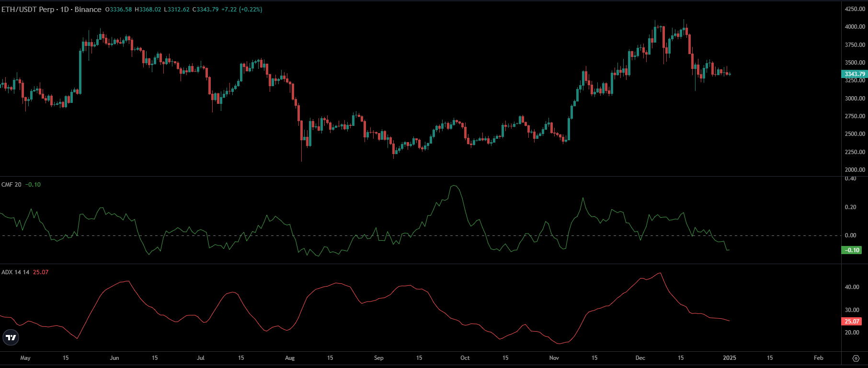Screen dimensions: 868x368
Task: Click the open value O3336.58
Action: point(118,10)
